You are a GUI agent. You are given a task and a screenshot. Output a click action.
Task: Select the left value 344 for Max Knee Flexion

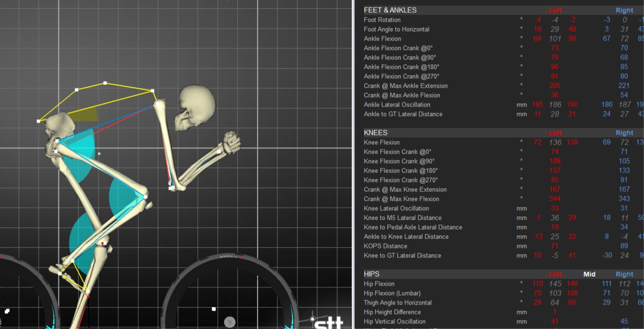[x=555, y=199]
